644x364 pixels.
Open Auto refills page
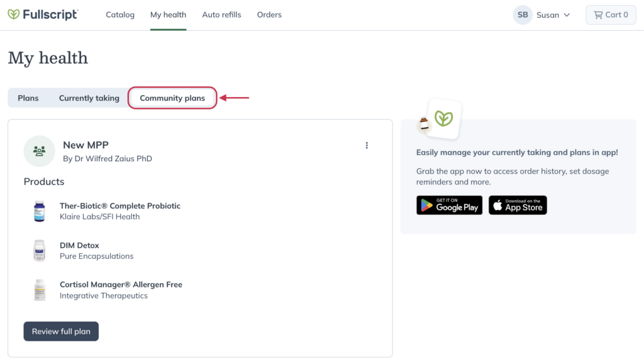point(221,15)
